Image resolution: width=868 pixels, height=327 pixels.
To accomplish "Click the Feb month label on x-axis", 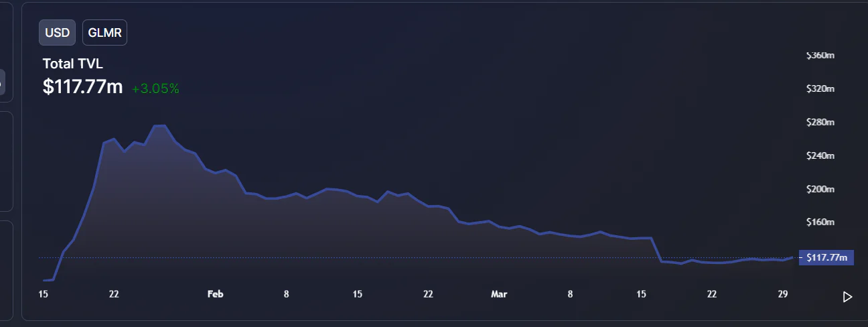I will [x=215, y=293].
